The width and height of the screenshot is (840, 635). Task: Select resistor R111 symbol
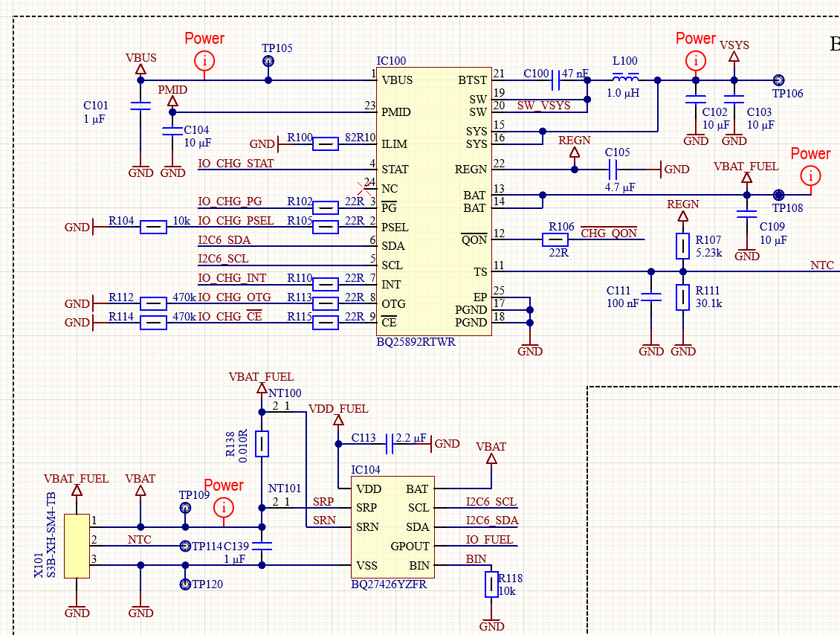(x=682, y=297)
